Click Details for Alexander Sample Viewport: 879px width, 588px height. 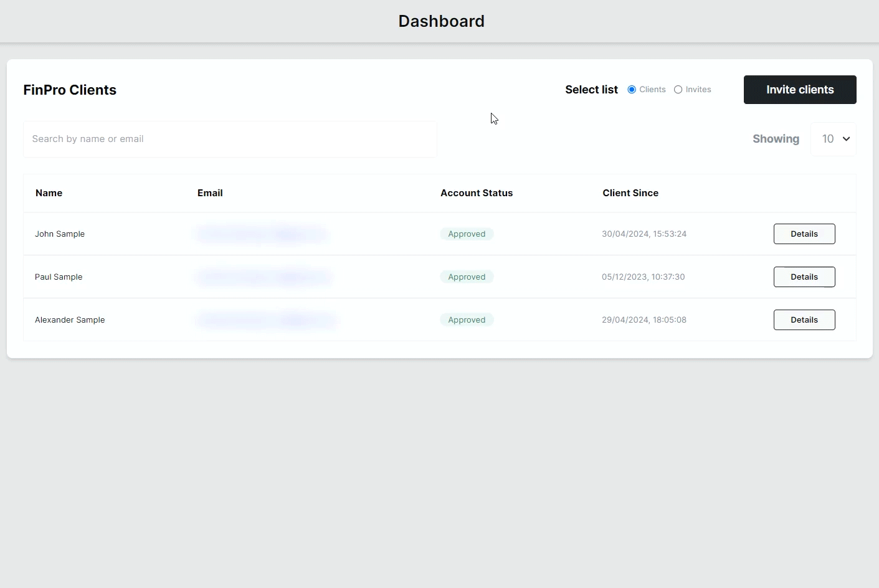pos(804,320)
